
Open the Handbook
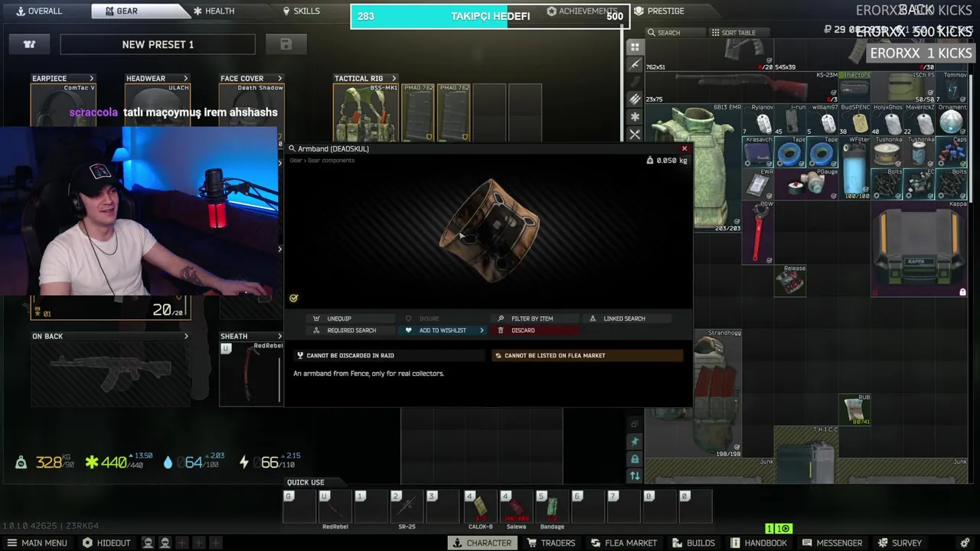[759, 543]
